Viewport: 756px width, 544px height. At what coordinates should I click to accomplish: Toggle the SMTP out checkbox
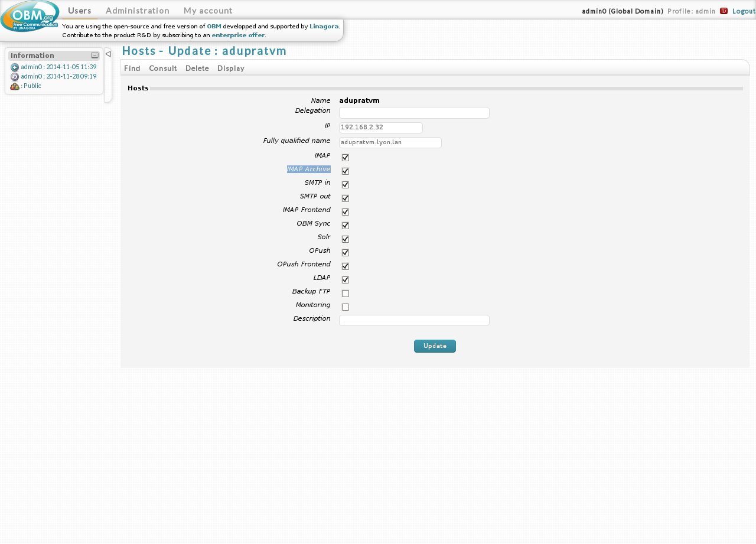(346, 198)
